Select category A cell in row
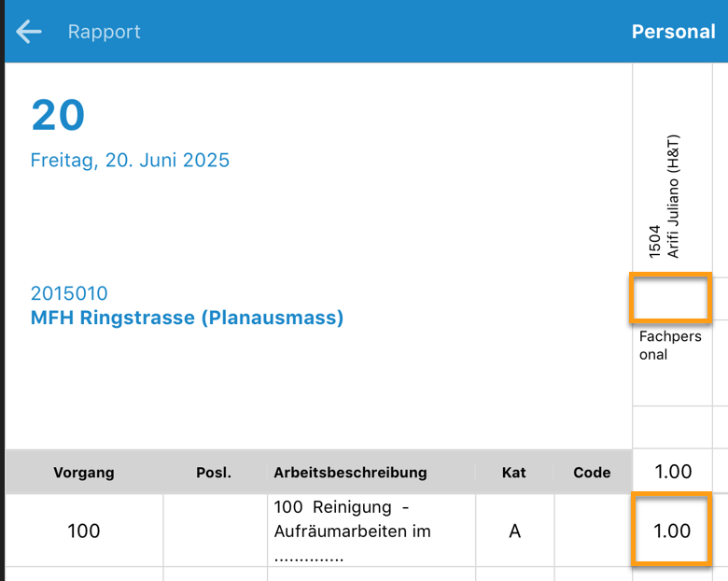This screenshot has width=728, height=581. click(x=515, y=531)
